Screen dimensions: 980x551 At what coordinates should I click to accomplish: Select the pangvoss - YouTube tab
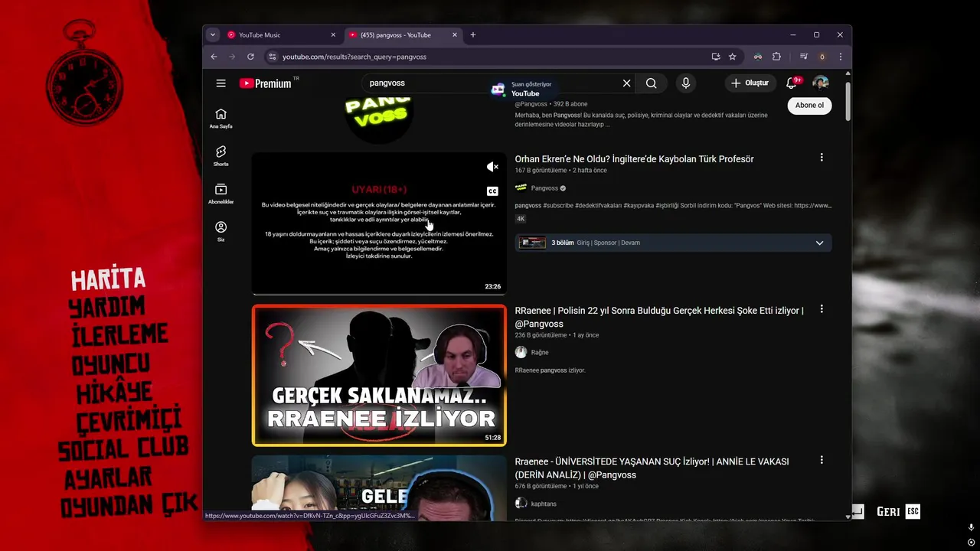[x=403, y=34]
